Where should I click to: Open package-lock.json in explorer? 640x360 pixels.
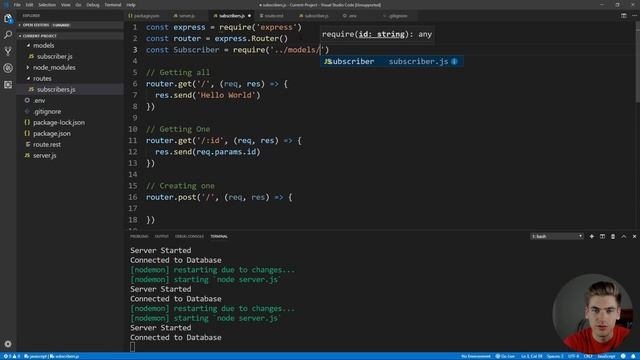[x=59, y=122]
